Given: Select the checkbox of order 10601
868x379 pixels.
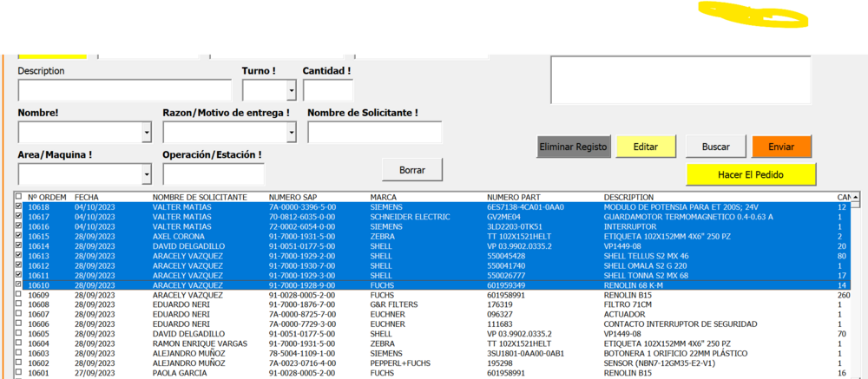Looking at the screenshot, I should (19, 372).
